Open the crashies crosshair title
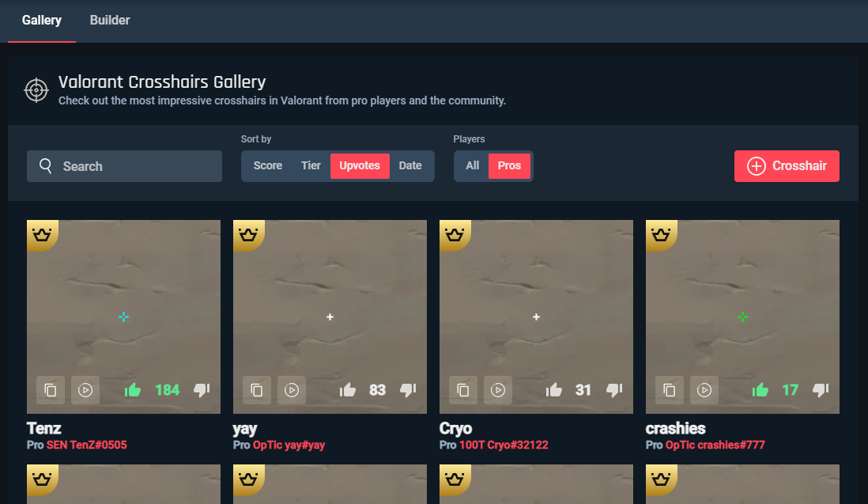 [x=675, y=428]
